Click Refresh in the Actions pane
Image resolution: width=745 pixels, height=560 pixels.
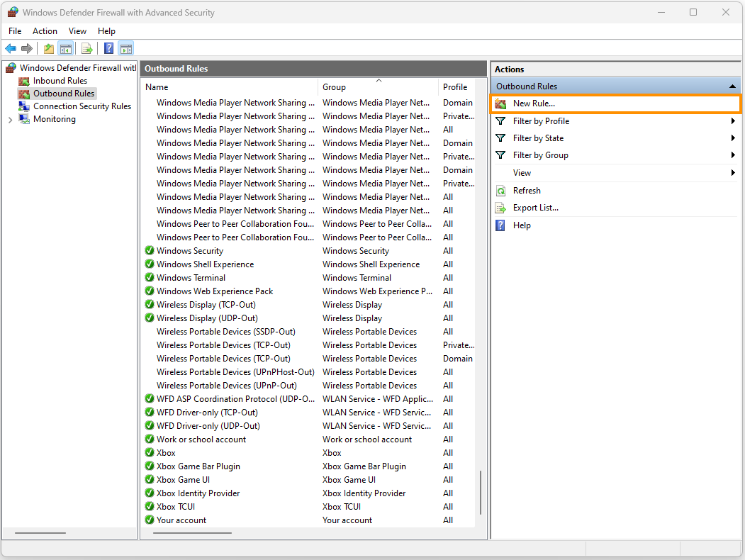pyautogui.click(x=527, y=191)
